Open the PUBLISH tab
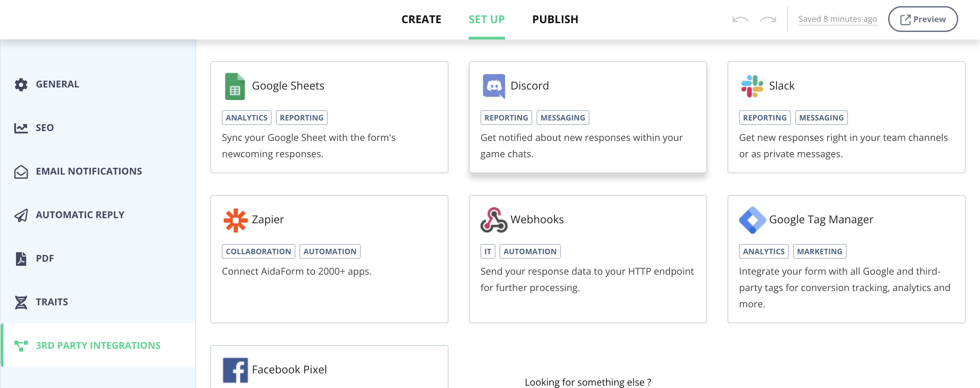 (x=555, y=19)
